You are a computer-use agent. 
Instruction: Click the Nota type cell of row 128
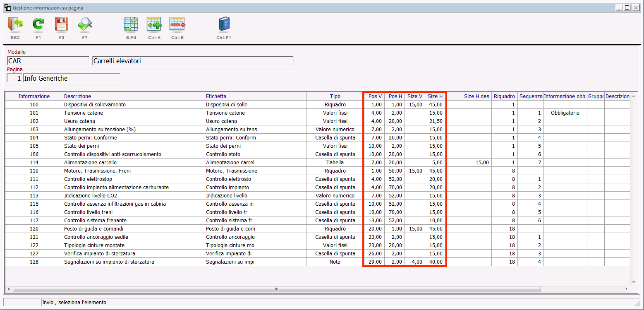pos(335,262)
